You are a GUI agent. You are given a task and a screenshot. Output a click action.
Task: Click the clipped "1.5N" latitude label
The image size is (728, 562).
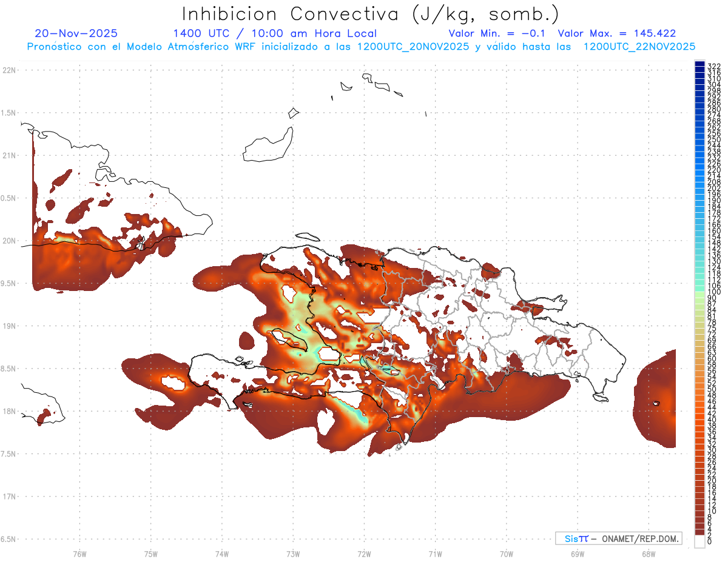coord(8,113)
